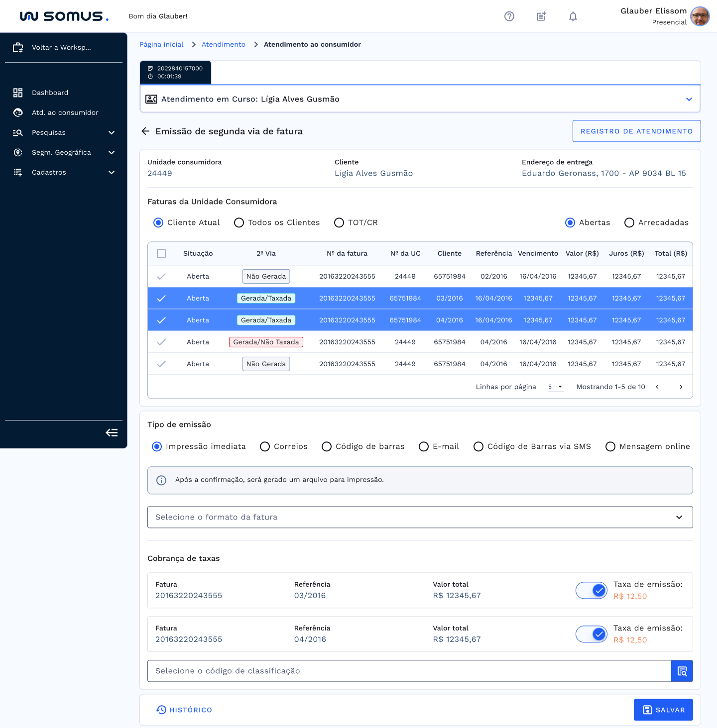Click the help question mark icon
This screenshot has height=728, width=717.
509,16
